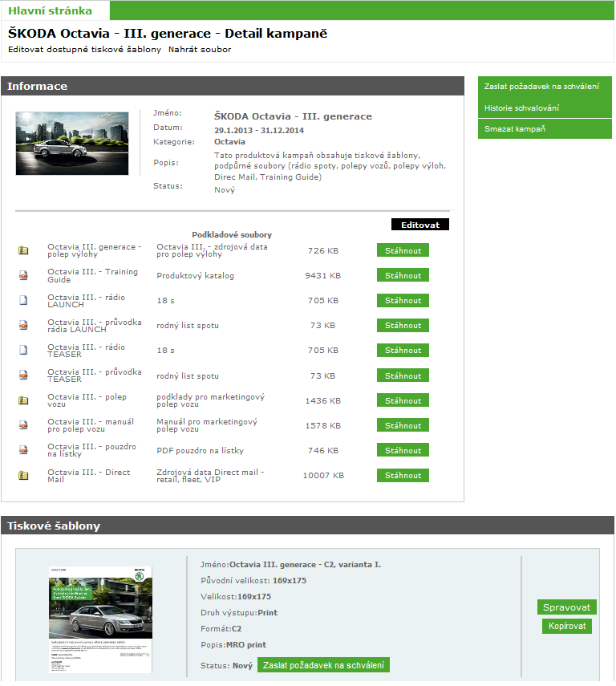Click file name 'Octavia III. - Training Guide'
Image resolution: width=616 pixels, height=686 pixels.
point(93,276)
